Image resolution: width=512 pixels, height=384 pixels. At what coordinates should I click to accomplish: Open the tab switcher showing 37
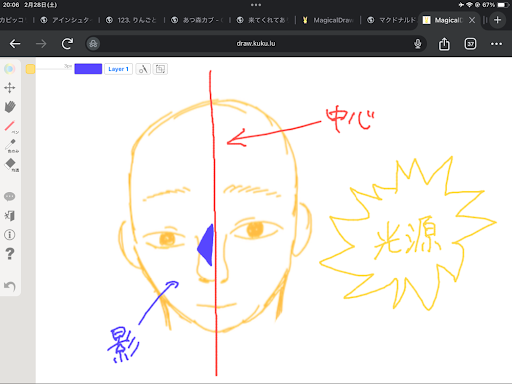pos(470,44)
